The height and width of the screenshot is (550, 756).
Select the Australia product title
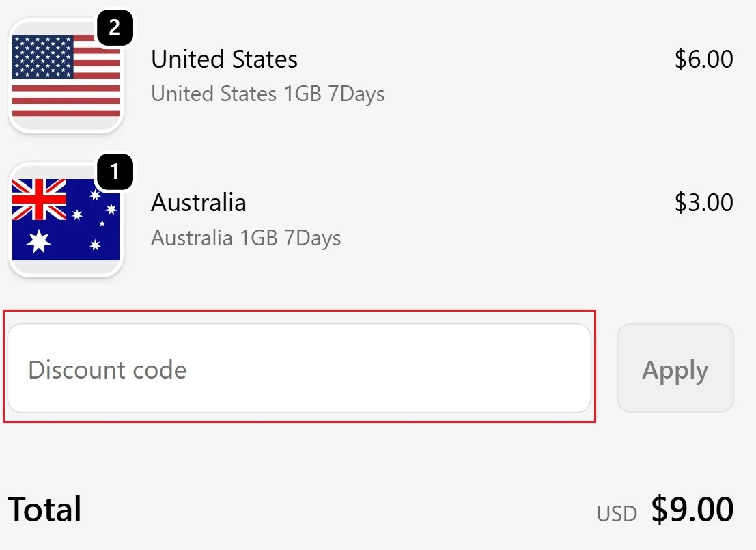pyautogui.click(x=198, y=203)
